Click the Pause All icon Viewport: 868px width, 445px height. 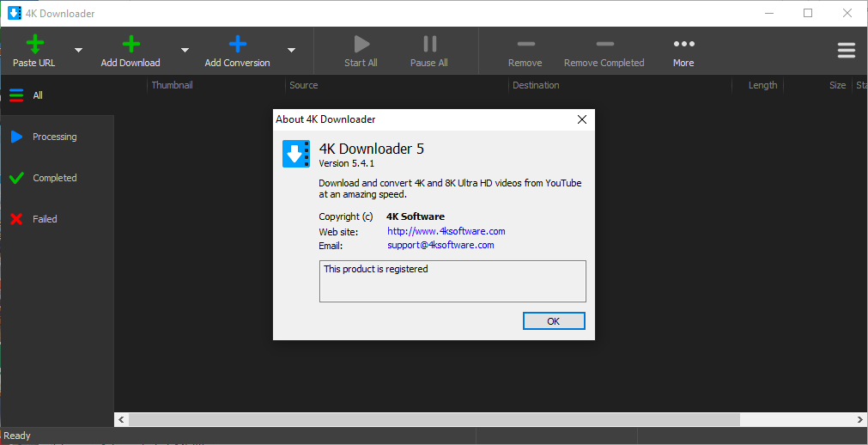tap(429, 43)
